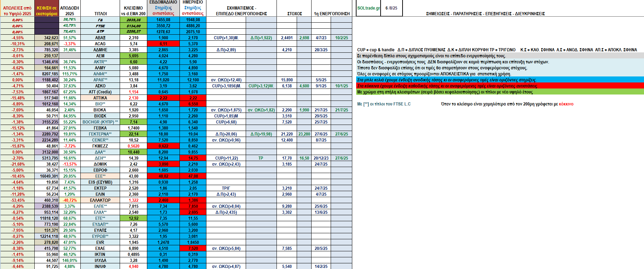Click the ΕΥΡΩΒ** title cell

click(x=100, y=236)
